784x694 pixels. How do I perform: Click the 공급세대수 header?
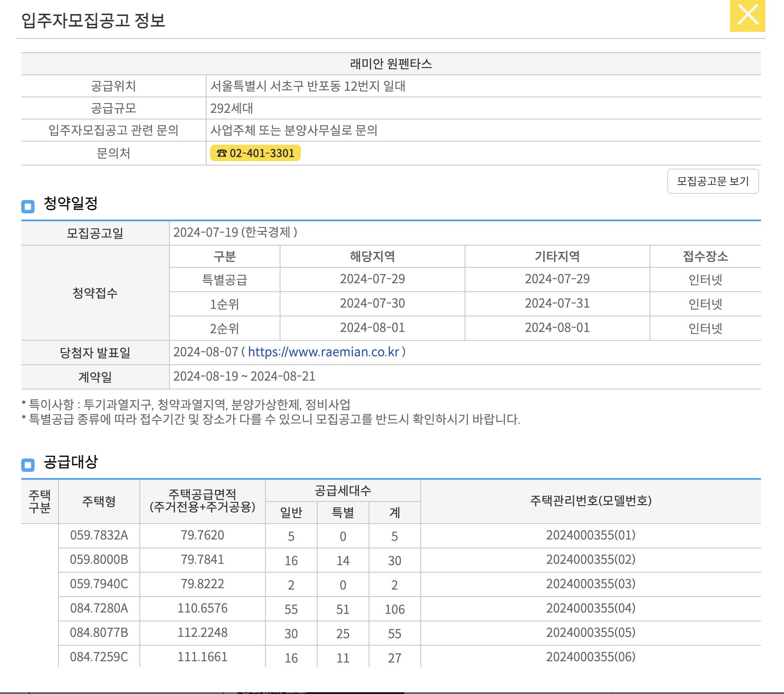coord(343,490)
